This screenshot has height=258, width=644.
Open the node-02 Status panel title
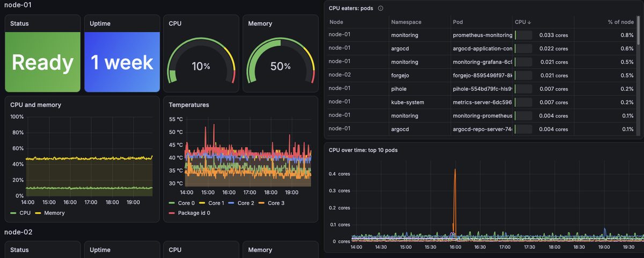pos(20,250)
